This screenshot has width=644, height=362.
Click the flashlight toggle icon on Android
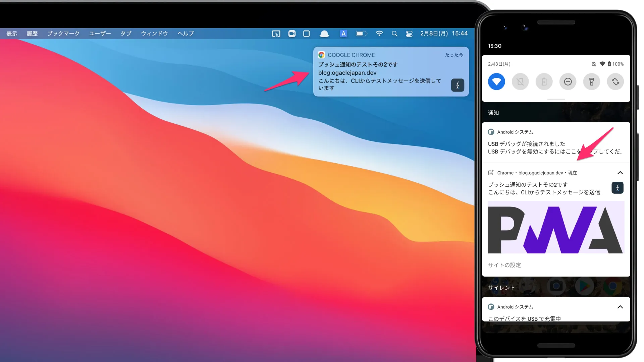[591, 81]
